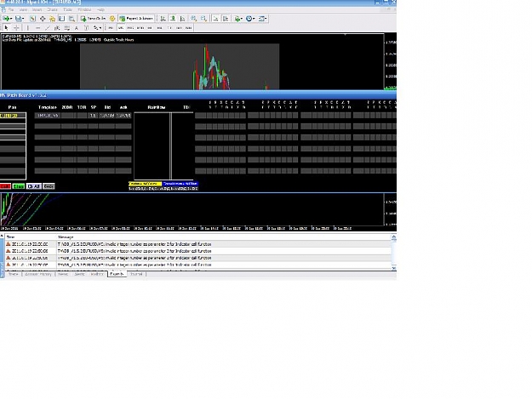Viewport: 532px width, 399px height.
Task: Toggle the chart shift icon
Action: tap(226, 19)
